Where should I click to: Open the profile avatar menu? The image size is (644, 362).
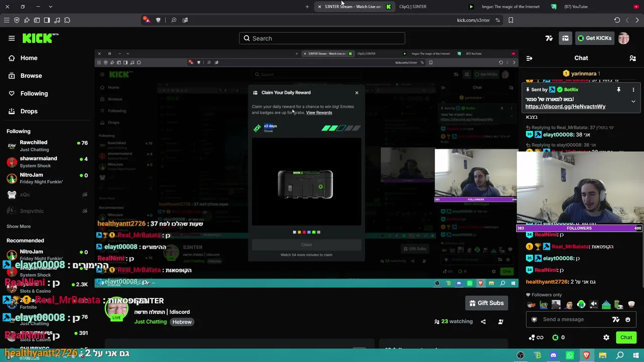(x=624, y=38)
